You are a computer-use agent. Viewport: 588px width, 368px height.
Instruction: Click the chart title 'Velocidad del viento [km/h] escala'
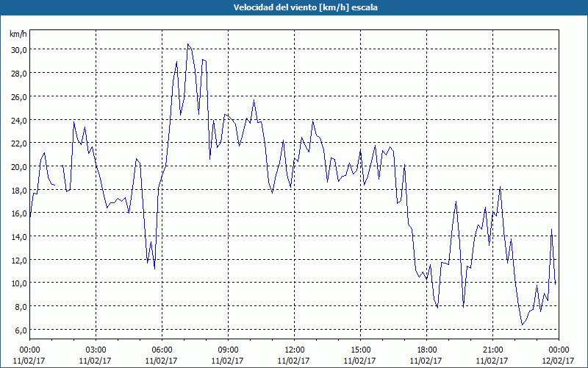pos(305,7)
